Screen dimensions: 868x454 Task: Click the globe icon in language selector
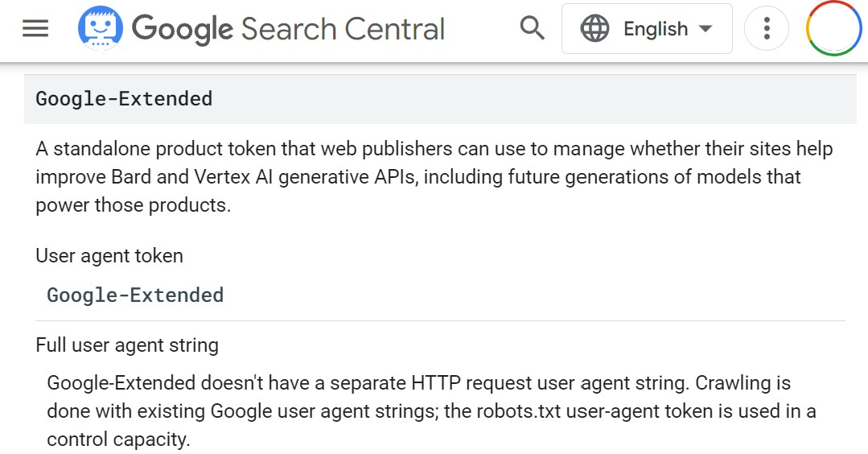[x=594, y=28]
